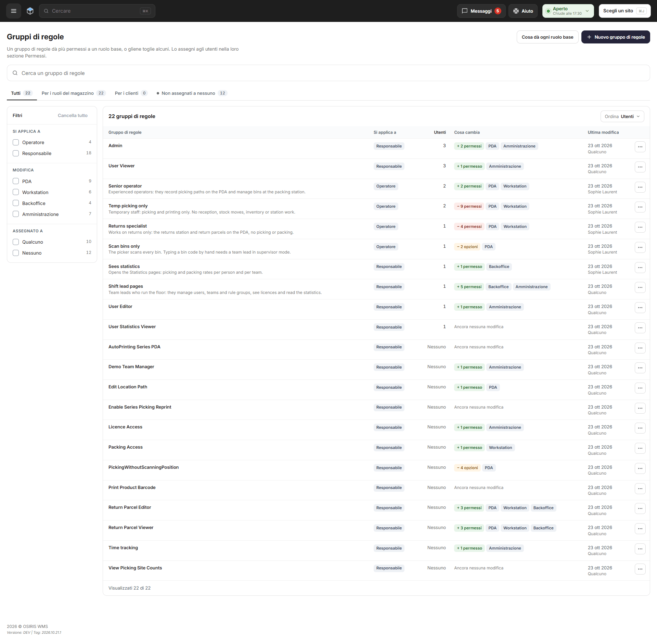Check the Operatore filter checkbox
This screenshot has width=657, height=644.
[16, 142]
